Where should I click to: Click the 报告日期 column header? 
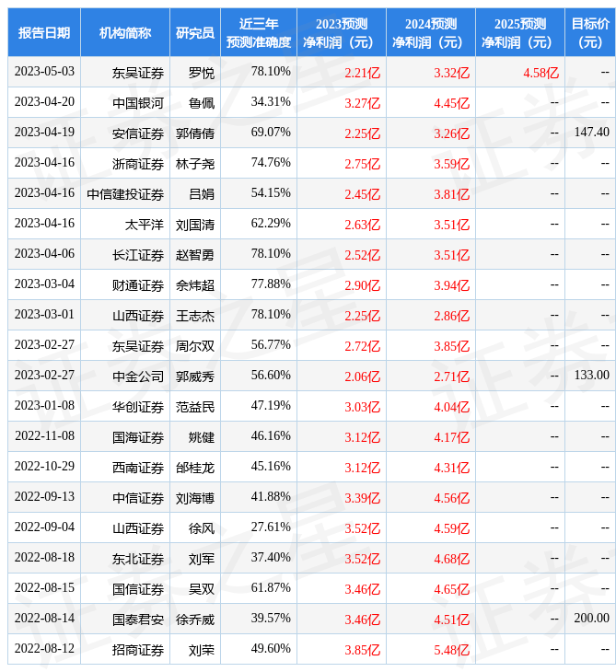(44, 32)
